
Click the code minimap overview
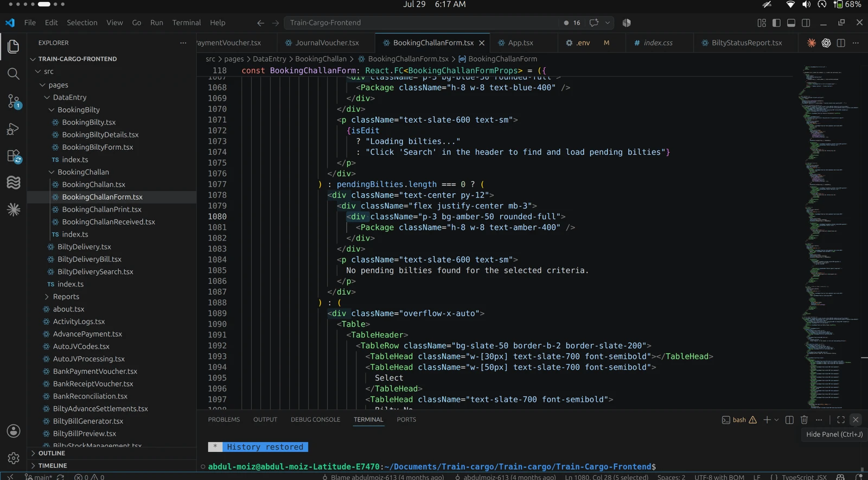point(829,236)
